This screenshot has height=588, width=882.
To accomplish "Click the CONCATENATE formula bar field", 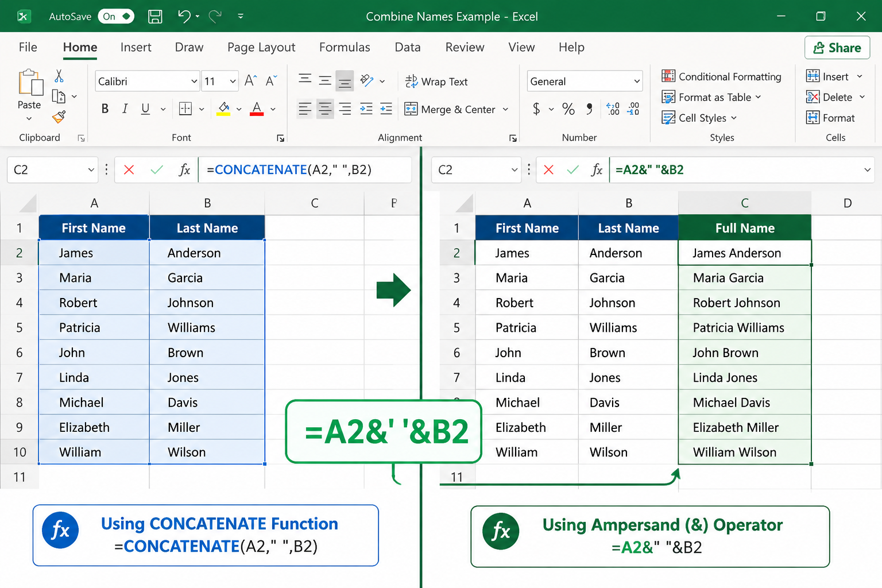I will click(x=305, y=169).
